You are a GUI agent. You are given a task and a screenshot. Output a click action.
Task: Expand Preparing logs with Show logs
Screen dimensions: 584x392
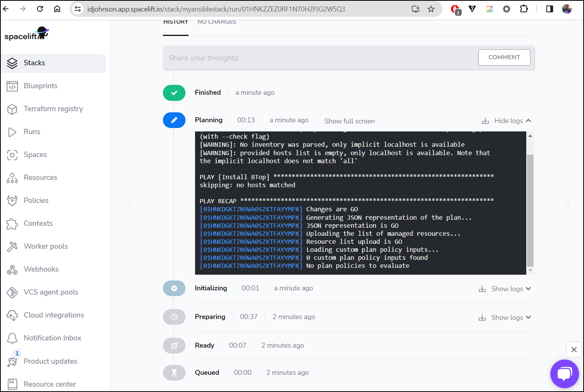[511, 317]
